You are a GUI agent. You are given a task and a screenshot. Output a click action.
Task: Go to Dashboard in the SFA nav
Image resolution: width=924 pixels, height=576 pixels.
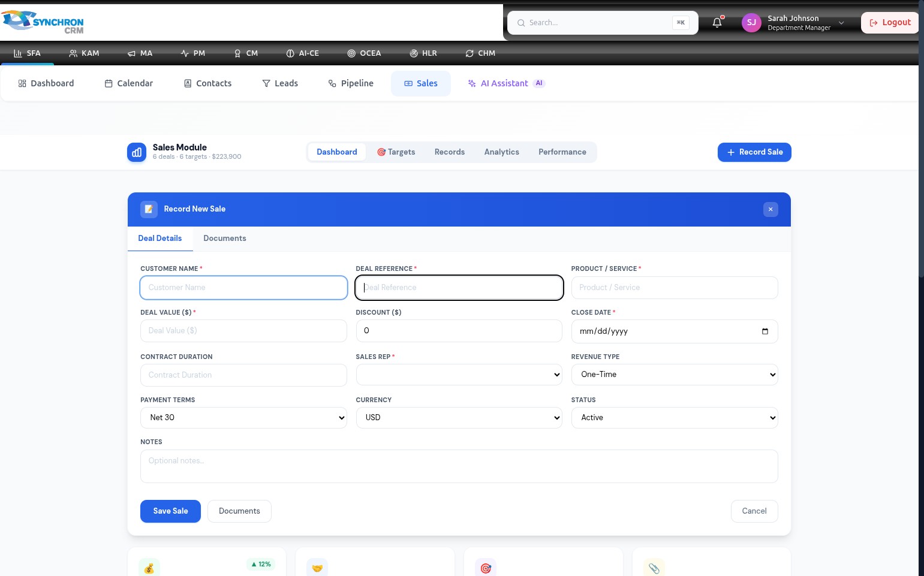(x=46, y=83)
